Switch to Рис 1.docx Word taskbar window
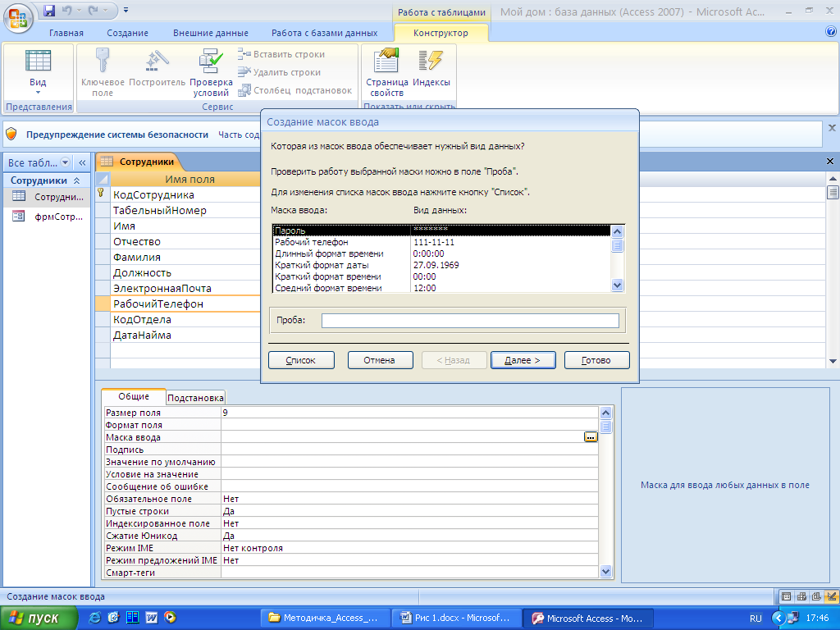Image resolution: width=840 pixels, height=630 pixels. (x=457, y=618)
